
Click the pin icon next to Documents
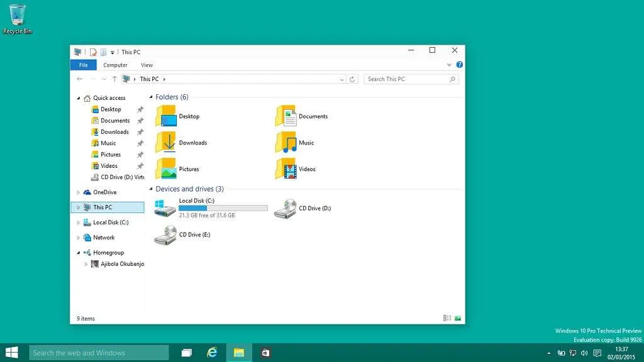140,121
